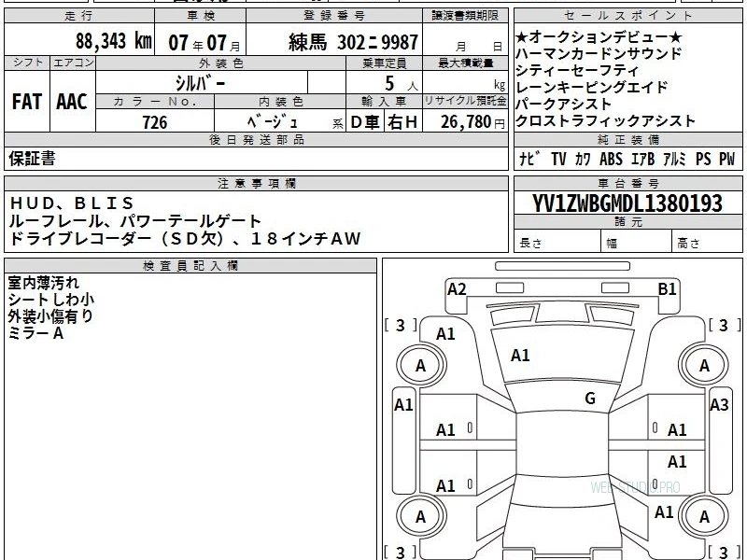Click the ミラーA inspector note
Screen dimensions: 747x560
point(35,333)
